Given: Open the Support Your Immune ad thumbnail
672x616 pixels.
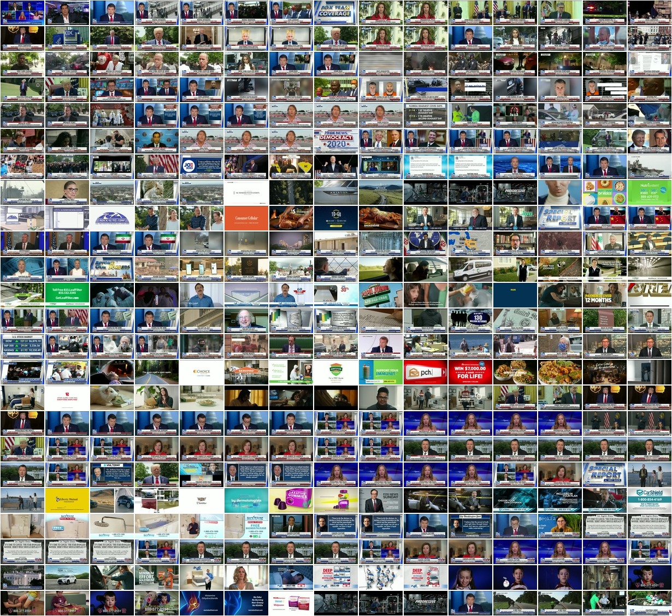Looking at the screenshot, I should pyautogui.click(x=380, y=372).
